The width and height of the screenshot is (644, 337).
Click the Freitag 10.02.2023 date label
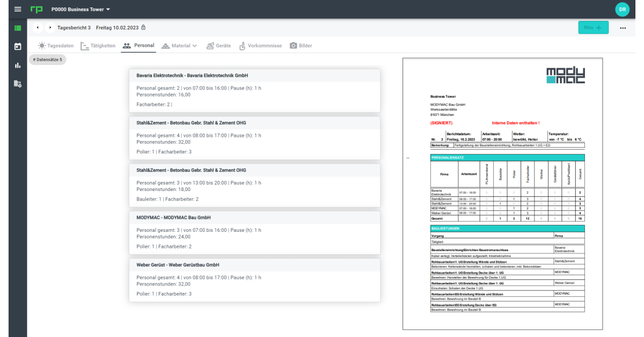118,27
